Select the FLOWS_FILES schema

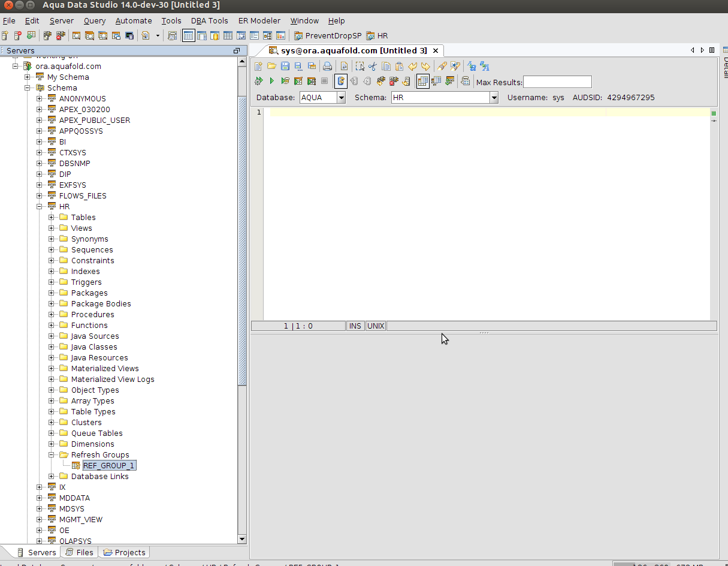coord(83,195)
